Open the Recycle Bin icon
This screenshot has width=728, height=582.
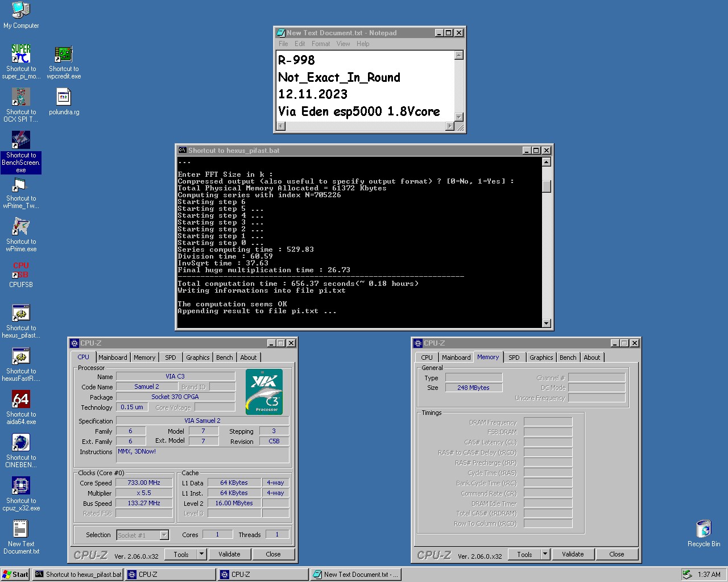point(704,529)
